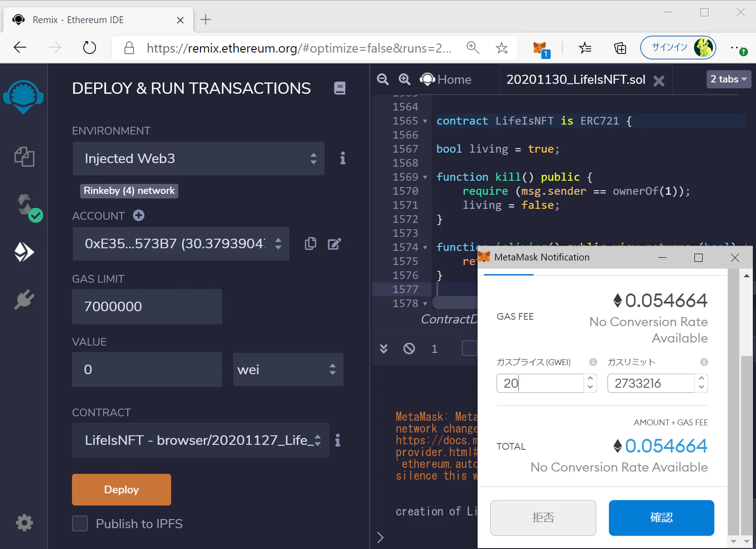This screenshot has width=756, height=549.
Task: Add a new account with the plus icon
Action: click(x=139, y=216)
